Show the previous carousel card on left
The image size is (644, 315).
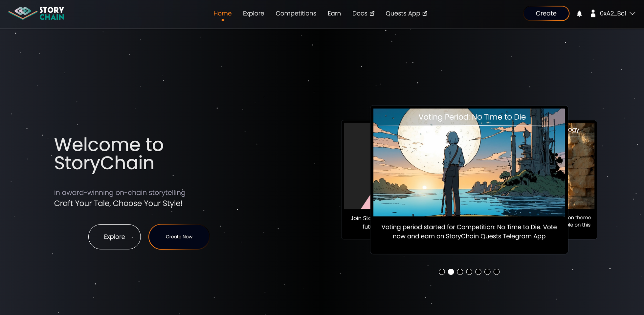point(356,180)
